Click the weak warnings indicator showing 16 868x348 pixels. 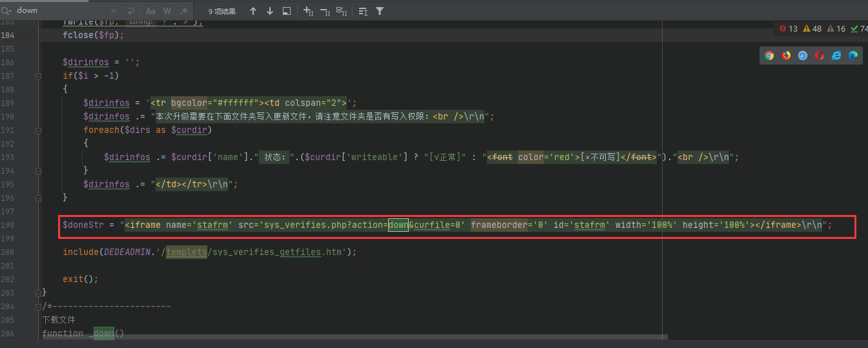click(836, 28)
